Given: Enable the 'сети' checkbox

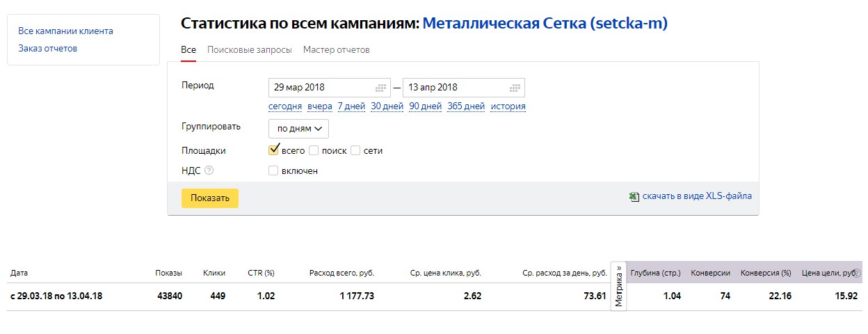Looking at the screenshot, I should (355, 150).
